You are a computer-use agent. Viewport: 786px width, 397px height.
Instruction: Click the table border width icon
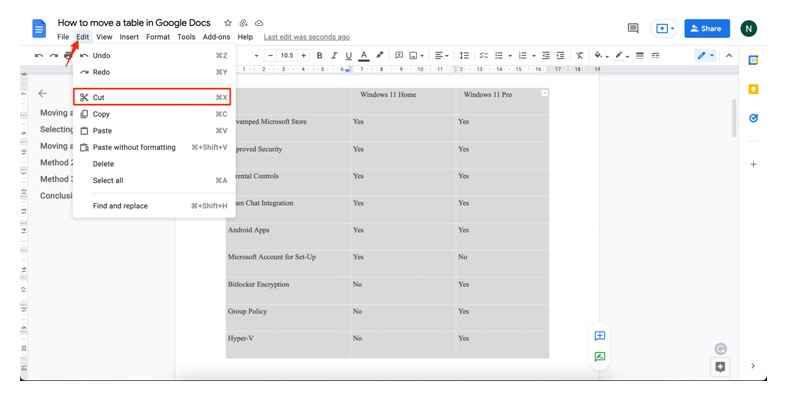click(x=640, y=56)
